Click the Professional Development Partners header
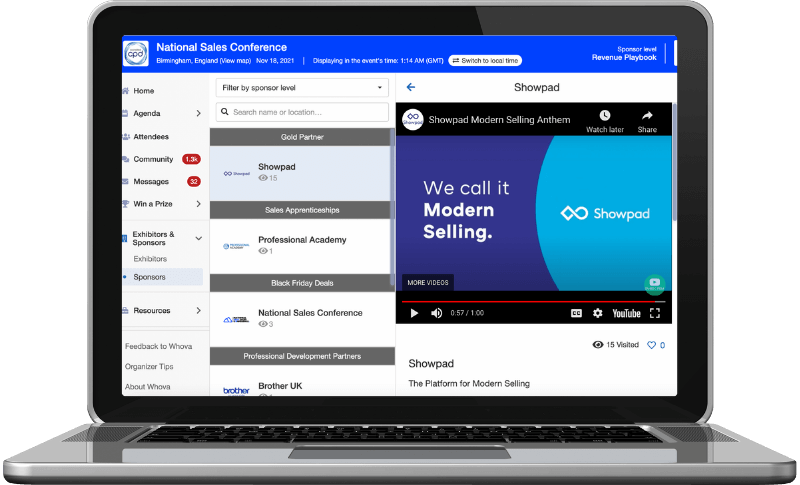The width and height of the screenshot is (800, 485). [302, 356]
